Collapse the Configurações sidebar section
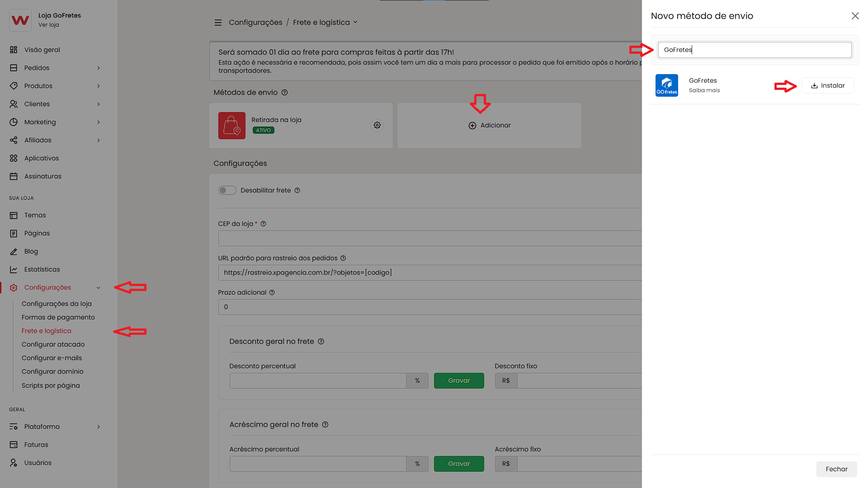Viewport: 868px width, 488px height. [x=98, y=288]
